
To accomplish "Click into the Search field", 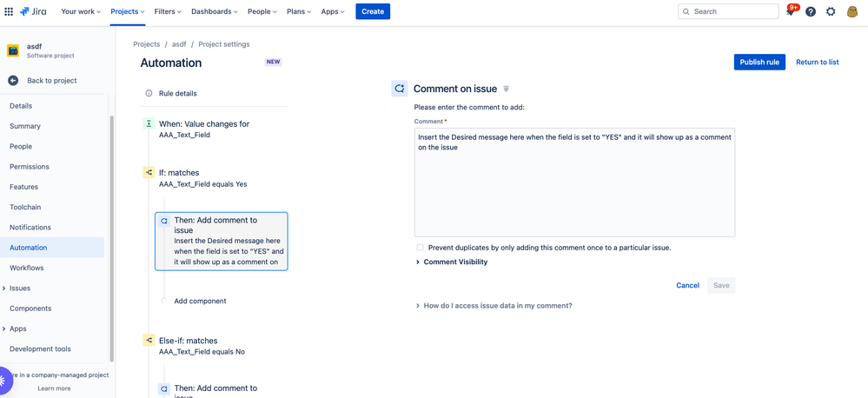I will [728, 11].
